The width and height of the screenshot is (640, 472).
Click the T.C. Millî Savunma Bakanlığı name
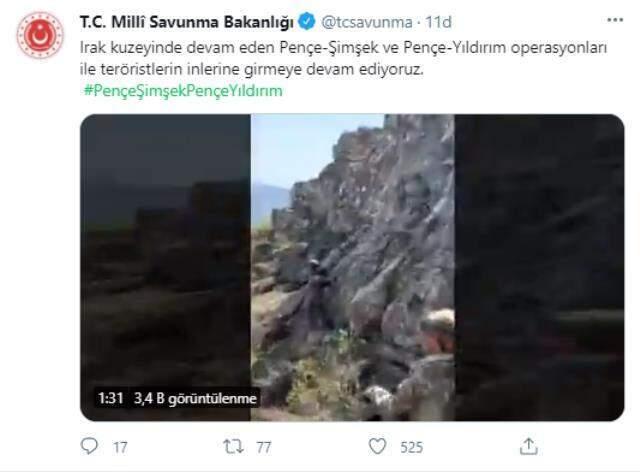click(187, 22)
